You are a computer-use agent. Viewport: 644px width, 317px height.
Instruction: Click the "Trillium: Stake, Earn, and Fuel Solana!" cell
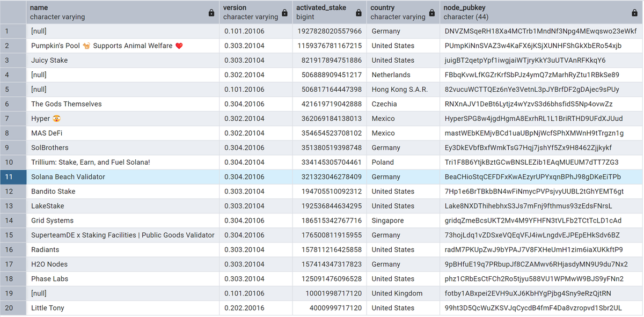click(122, 162)
